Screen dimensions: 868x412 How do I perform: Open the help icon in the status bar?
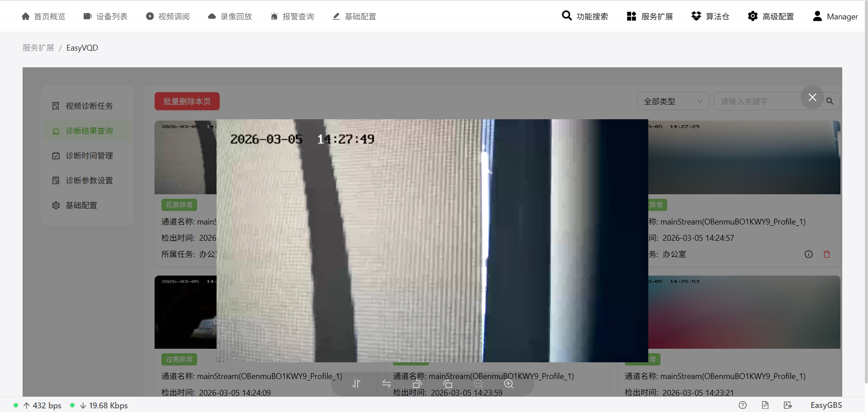pos(743,405)
